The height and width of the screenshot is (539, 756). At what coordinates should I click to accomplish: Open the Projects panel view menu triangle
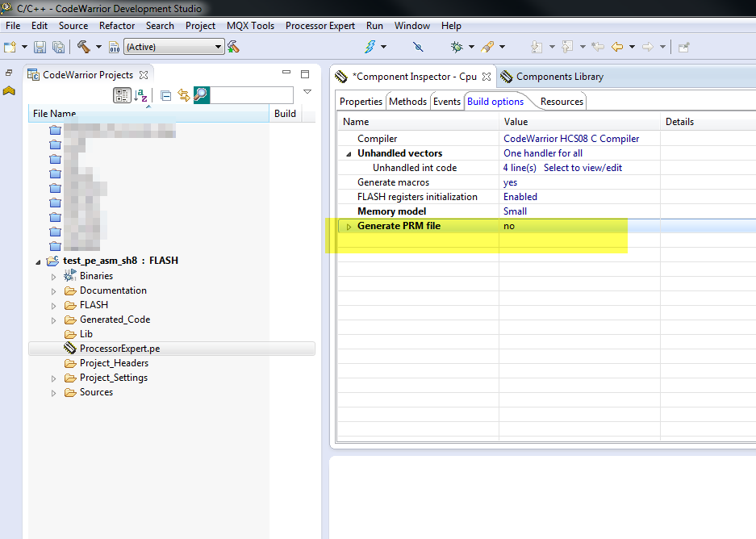coord(307,92)
